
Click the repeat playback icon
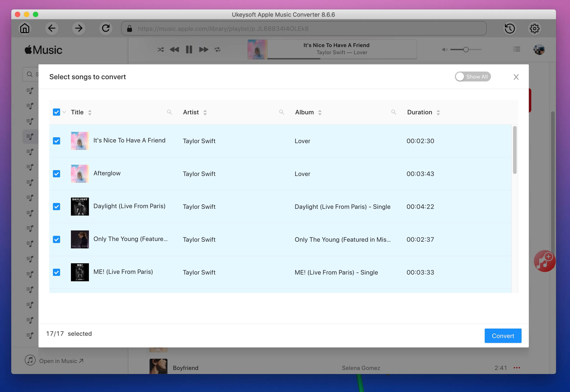coord(217,49)
